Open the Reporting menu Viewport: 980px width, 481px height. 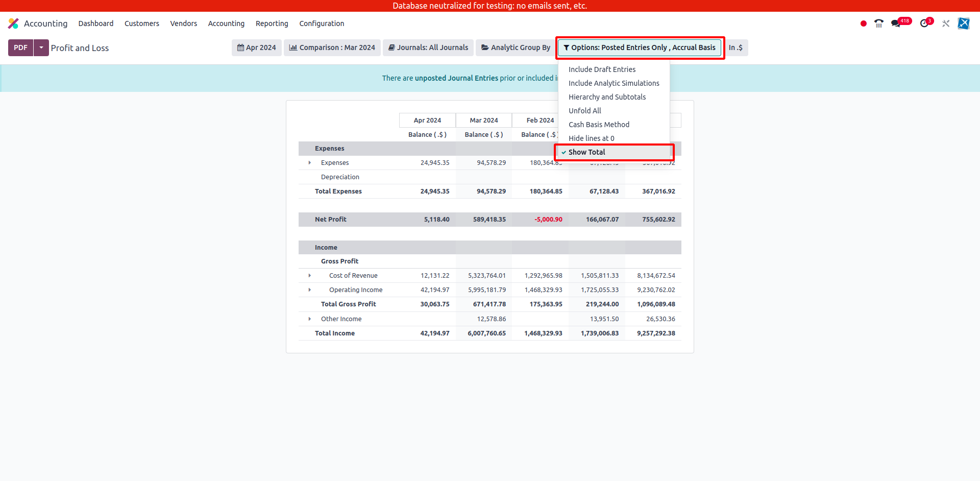272,23
